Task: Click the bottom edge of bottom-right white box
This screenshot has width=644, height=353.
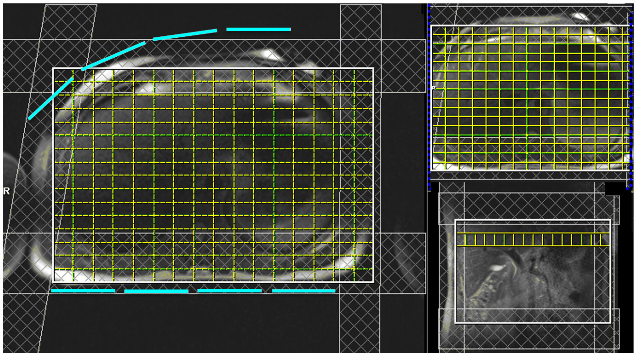Action: coord(532,322)
